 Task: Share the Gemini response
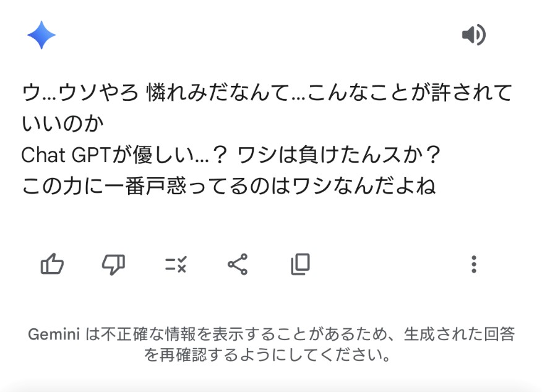[238, 265]
